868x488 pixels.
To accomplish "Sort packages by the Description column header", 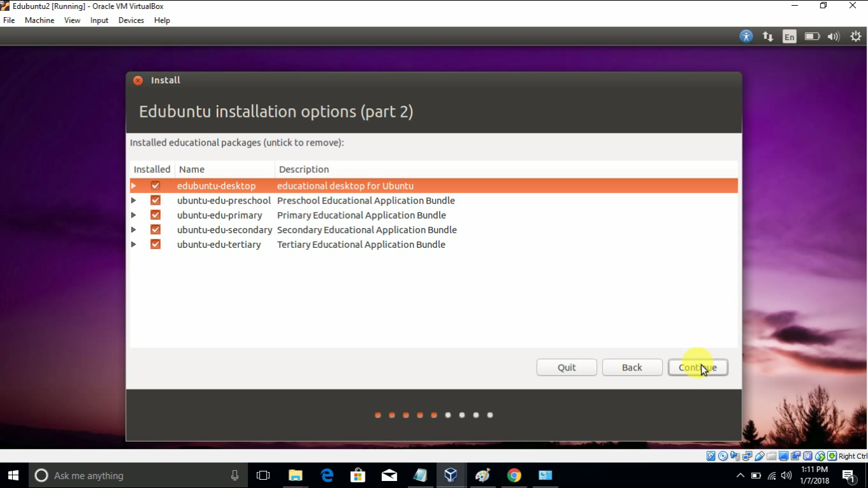I will (506, 169).
